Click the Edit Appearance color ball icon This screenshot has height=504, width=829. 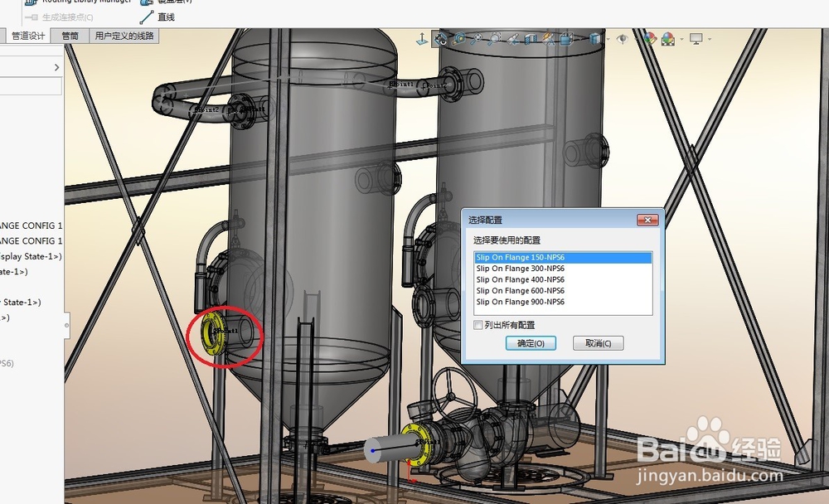pos(650,39)
